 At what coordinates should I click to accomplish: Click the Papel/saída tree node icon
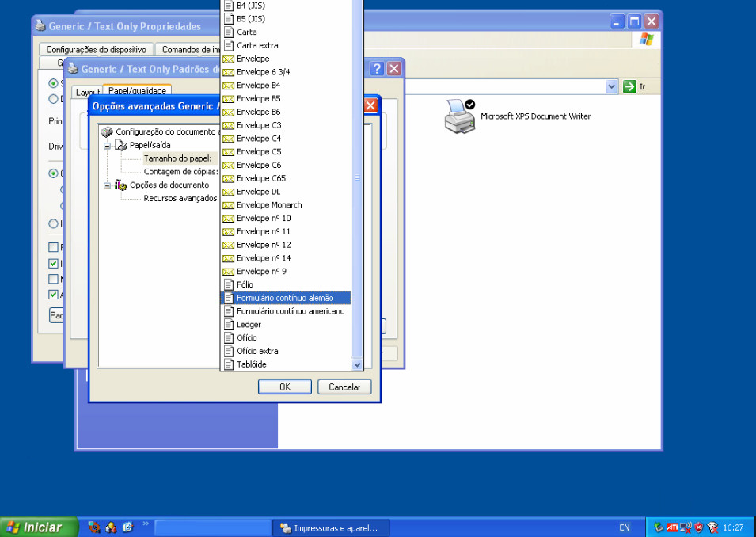coord(120,145)
